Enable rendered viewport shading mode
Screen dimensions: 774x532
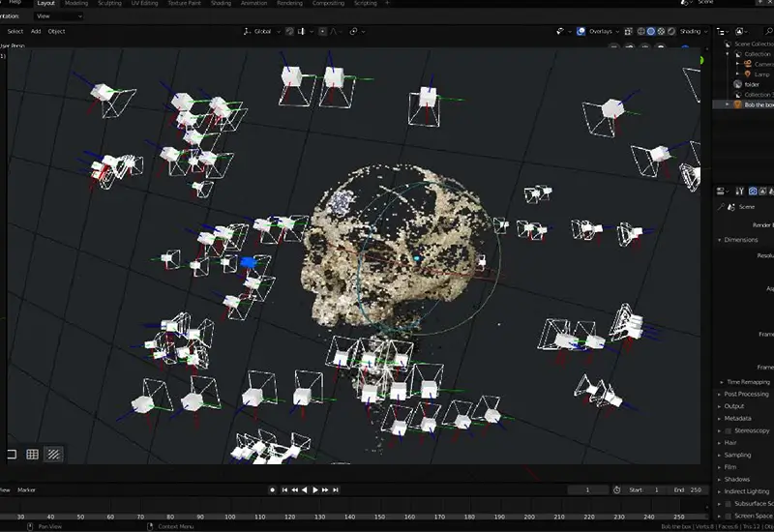pos(672,31)
